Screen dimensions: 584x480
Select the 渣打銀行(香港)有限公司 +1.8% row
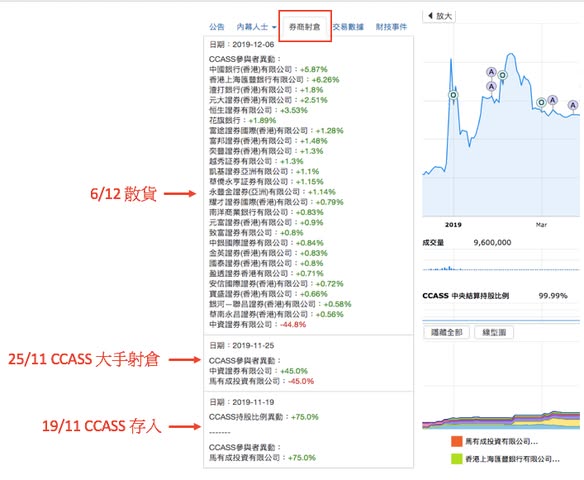pyautogui.click(x=266, y=90)
